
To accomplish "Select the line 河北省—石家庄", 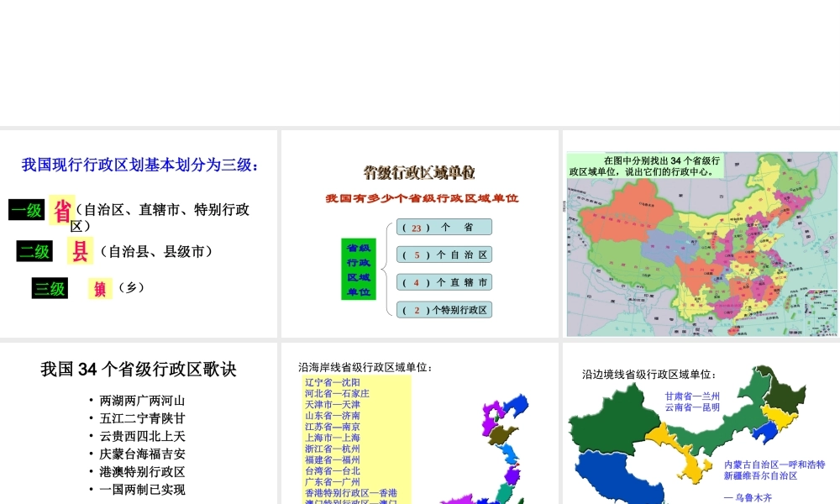I will point(337,394).
